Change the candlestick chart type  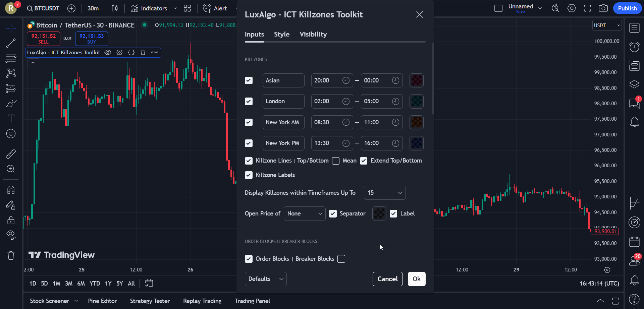pos(115,8)
